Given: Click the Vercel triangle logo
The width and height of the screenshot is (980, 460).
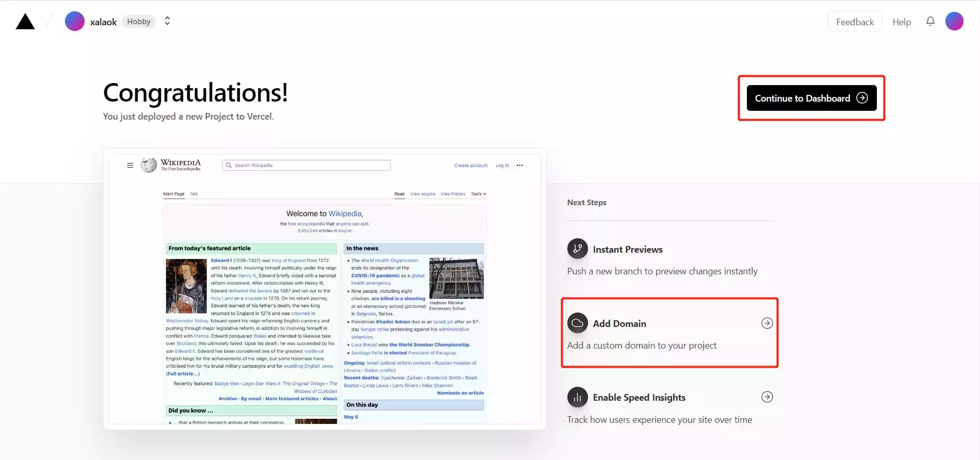Looking at the screenshot, I should 25,22.
